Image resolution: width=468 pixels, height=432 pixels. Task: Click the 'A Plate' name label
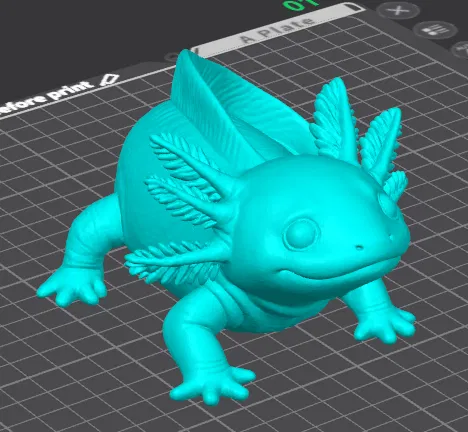click(x=277, y=32)
